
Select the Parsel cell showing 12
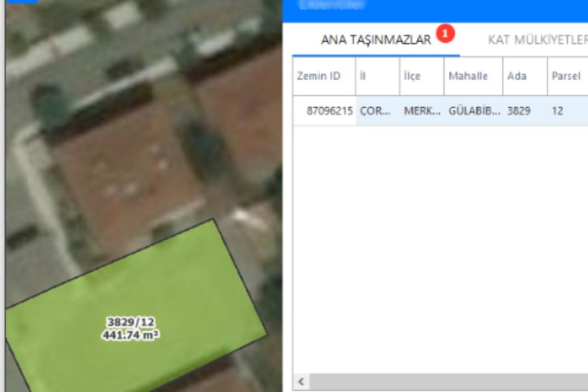click(568, 111)
